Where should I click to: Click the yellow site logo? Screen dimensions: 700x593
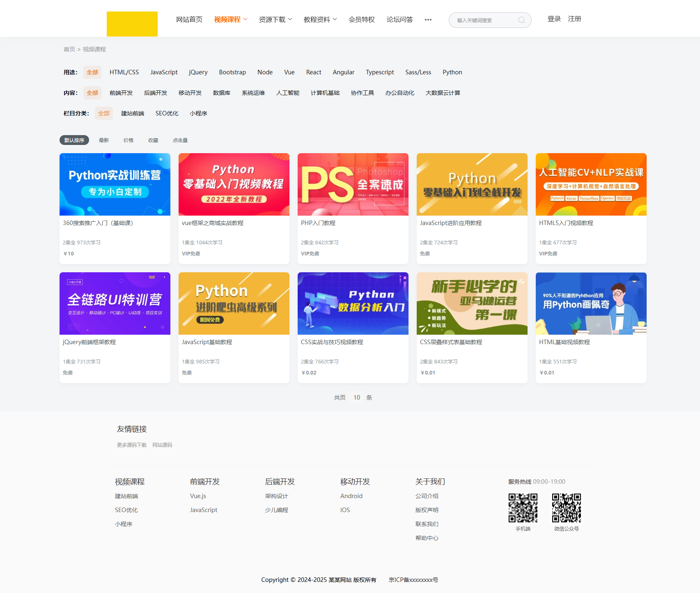click(132, 24)
